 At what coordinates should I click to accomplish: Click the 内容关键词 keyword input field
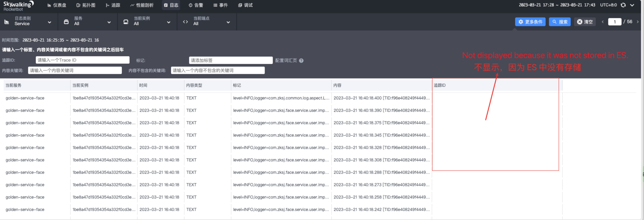pyautogui.click(x=75, y=70)
